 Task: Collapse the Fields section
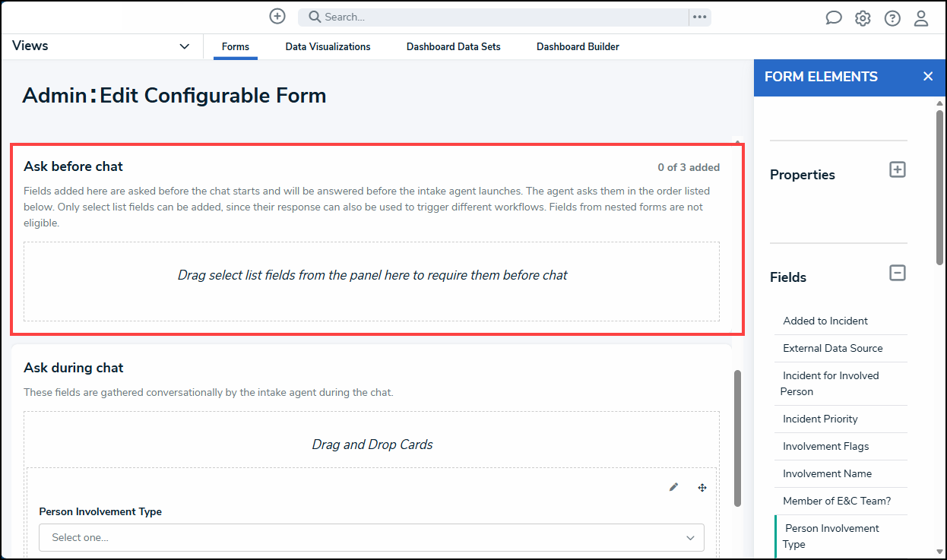pos(898,272)
